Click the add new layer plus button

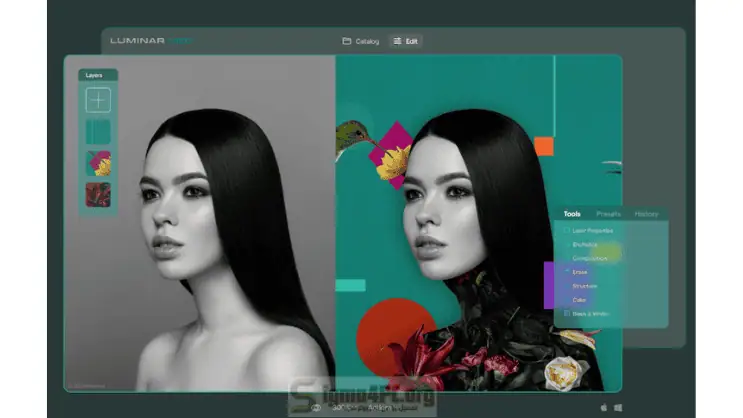pyautogui.click(x=98, y=100)
